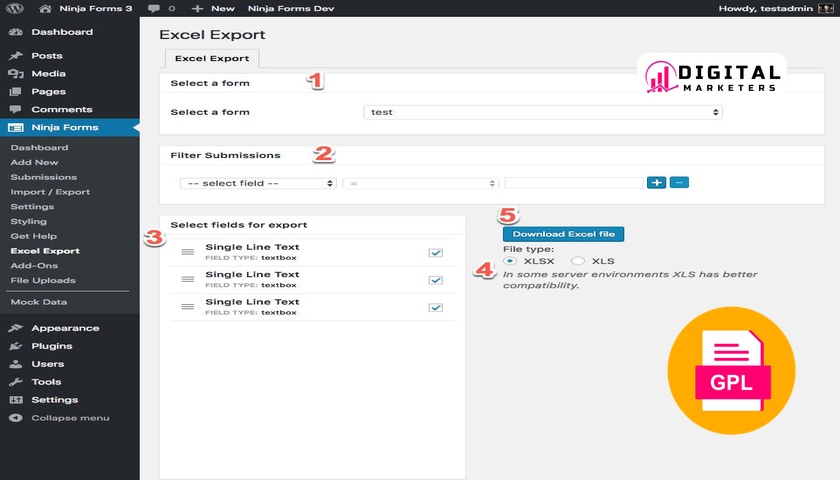This screenshot has width=840, height=480.
Task: Open Ninja Forms Dashboard submenu item
Action: (x=39, y=147)
